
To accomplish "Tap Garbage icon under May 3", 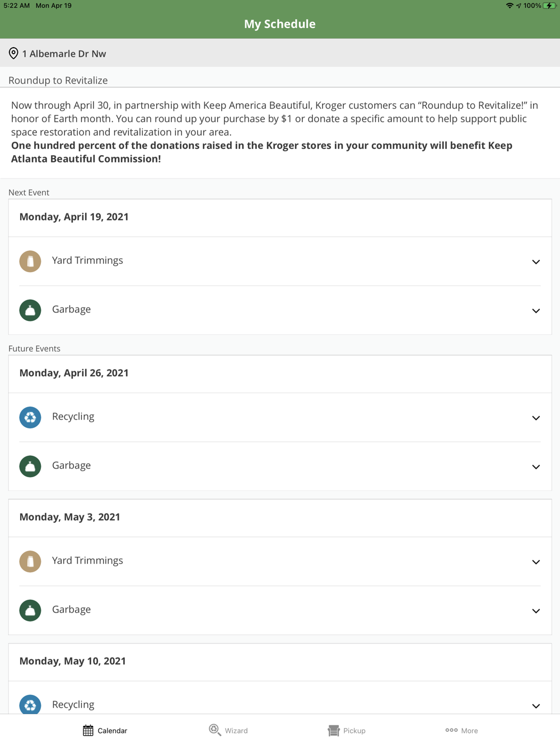I will coord(30,610).
